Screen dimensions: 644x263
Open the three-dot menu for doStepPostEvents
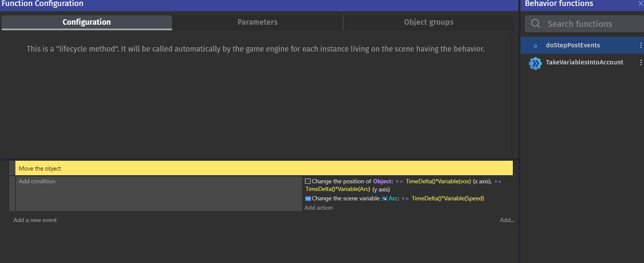click(x=641, y=45)
